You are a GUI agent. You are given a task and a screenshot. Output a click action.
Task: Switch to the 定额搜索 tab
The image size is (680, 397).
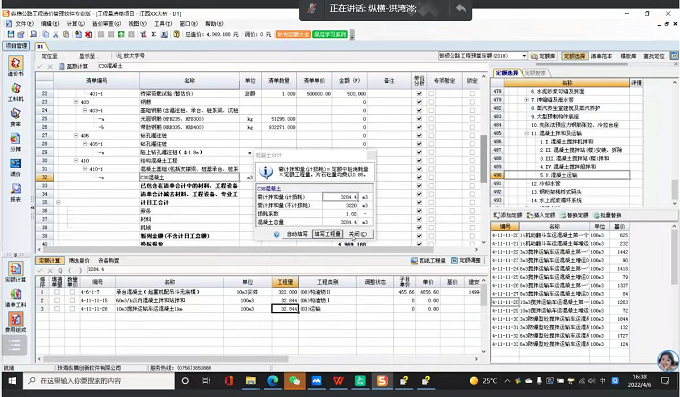tap(535, 73)
